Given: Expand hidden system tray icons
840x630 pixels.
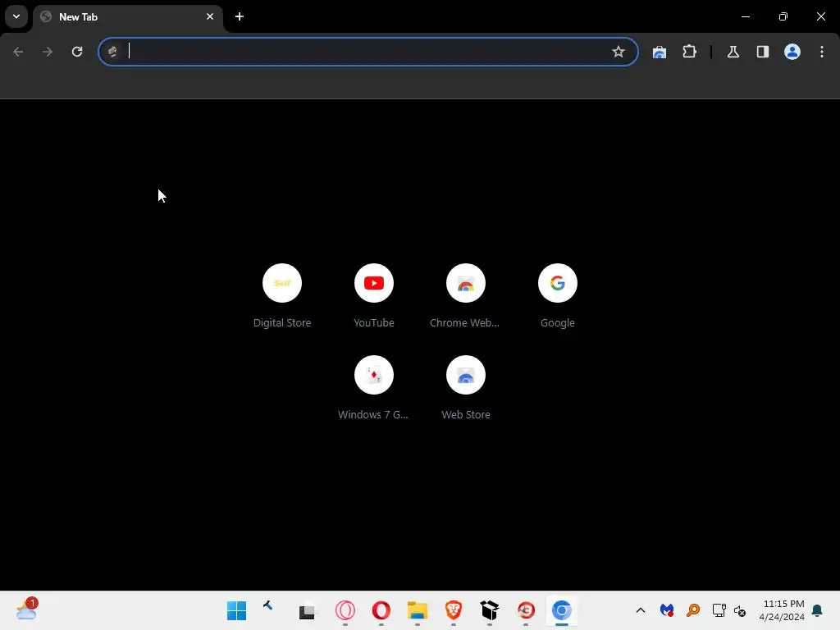Looking at the screenshot, I should (x=640, y=610).
